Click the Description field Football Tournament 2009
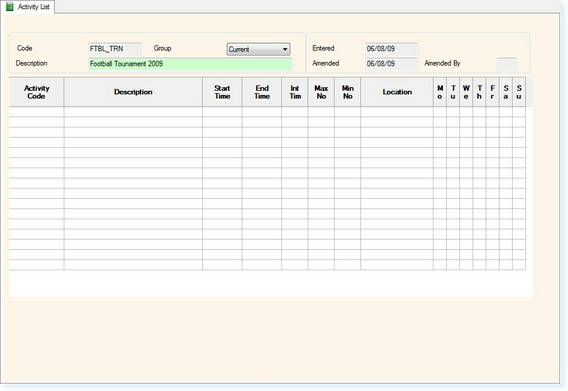The width and height of the screenshot is (568, 391). coord(190,64)
